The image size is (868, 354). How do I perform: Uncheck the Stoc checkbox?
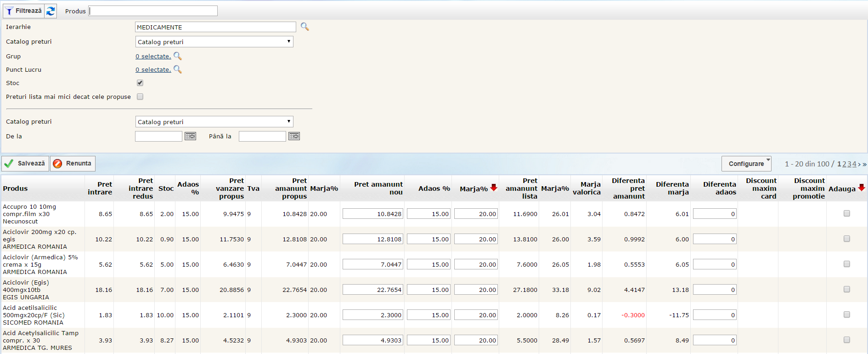click(x=140, y=83)
